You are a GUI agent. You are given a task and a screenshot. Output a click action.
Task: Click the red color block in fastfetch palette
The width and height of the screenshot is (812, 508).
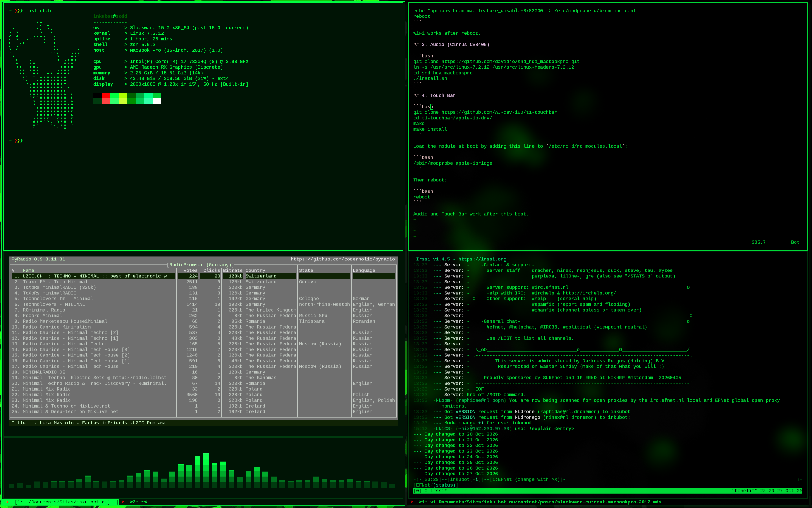[x=106, y=95]
